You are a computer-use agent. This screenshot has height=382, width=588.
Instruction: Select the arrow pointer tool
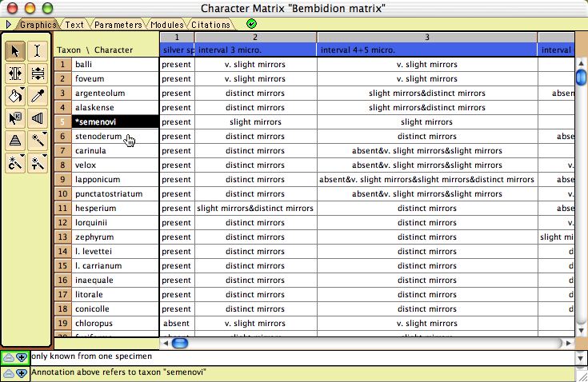click(14, 51)
